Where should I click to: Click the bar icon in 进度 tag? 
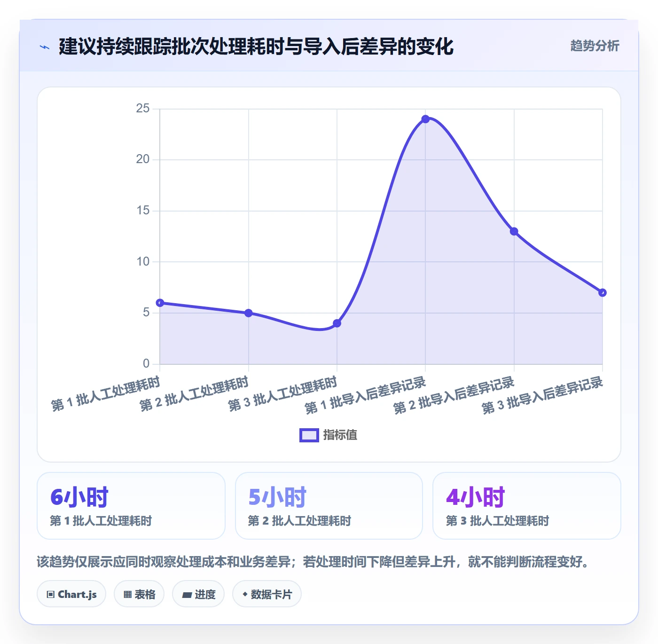tap(187, 595)
